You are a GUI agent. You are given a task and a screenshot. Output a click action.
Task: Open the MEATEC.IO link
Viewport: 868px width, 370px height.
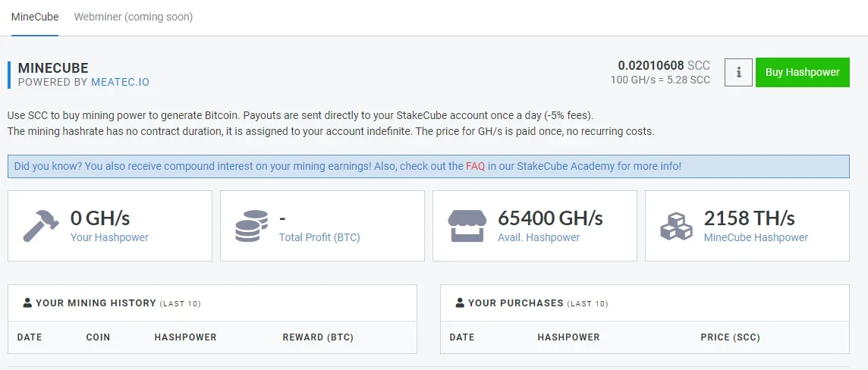[x=120, y=83]
